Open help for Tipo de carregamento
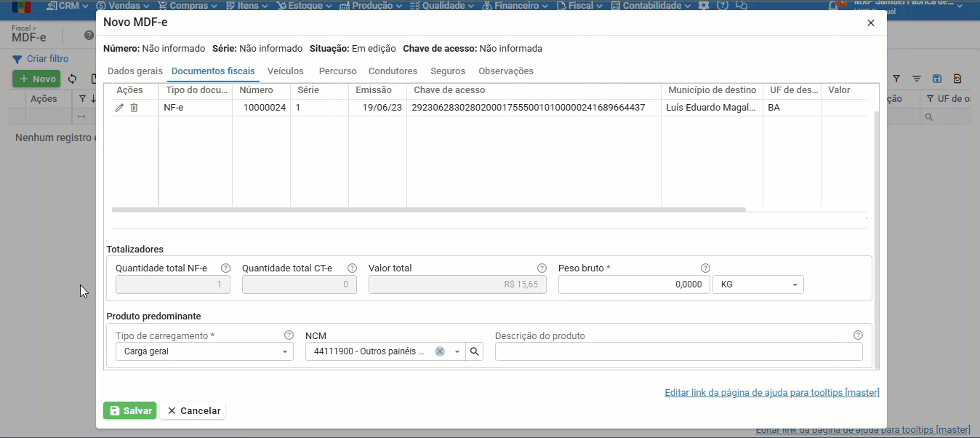This screenshot has height=438, width=980. [289, 335]
